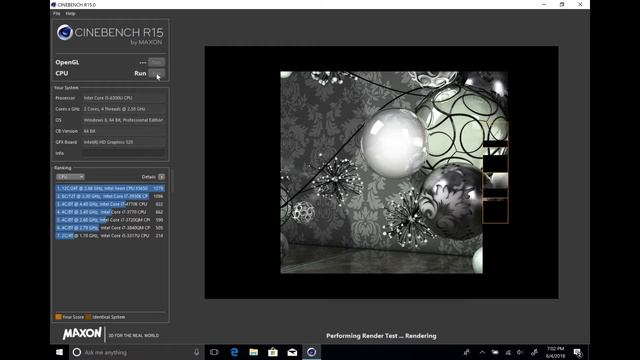Click the CB Version value field
The image size is (640, 360).
tap(124, 131)
